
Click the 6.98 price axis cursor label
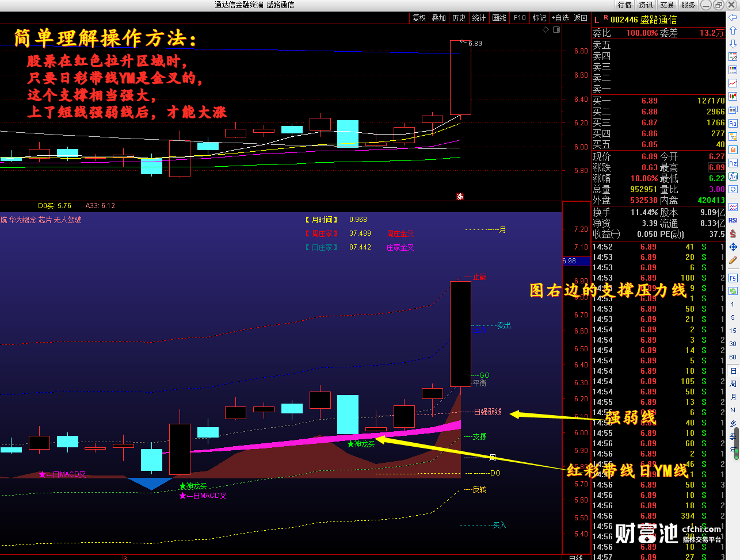576,261
